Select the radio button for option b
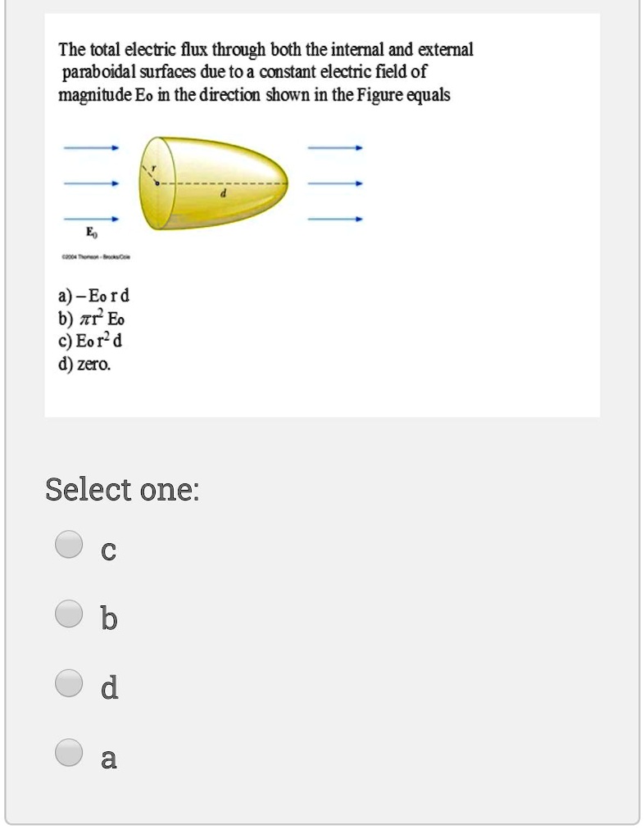The height and width of the screenshot is (829, 644). (x=69, y=614)
